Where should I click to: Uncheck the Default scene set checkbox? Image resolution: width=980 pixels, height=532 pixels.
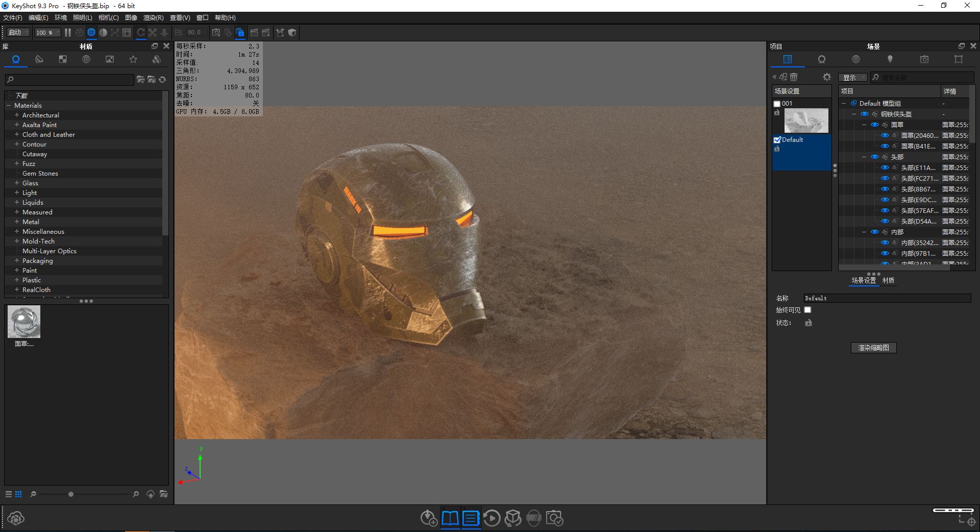point(777,139)
